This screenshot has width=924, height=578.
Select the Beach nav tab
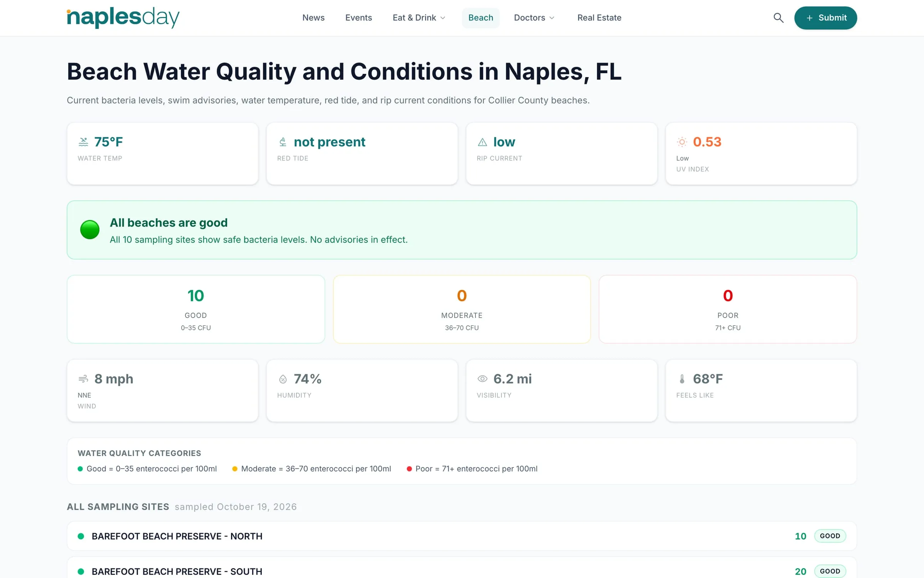pyautogui.click(x=480, y=18)
